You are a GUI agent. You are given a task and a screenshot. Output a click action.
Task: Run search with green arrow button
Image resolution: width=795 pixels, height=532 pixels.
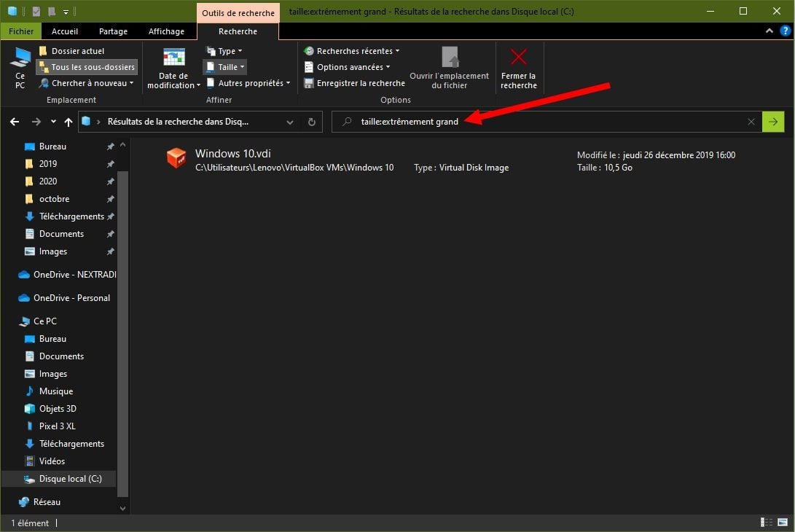point(773,122)
